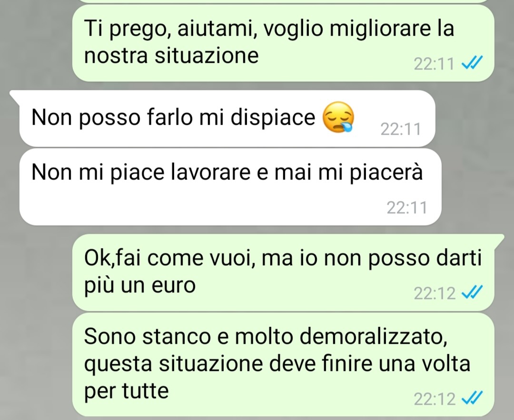Tap read-receipt ticks on 'nostra situazione' message
Viewport: 514px width, 420px height.
472,62
